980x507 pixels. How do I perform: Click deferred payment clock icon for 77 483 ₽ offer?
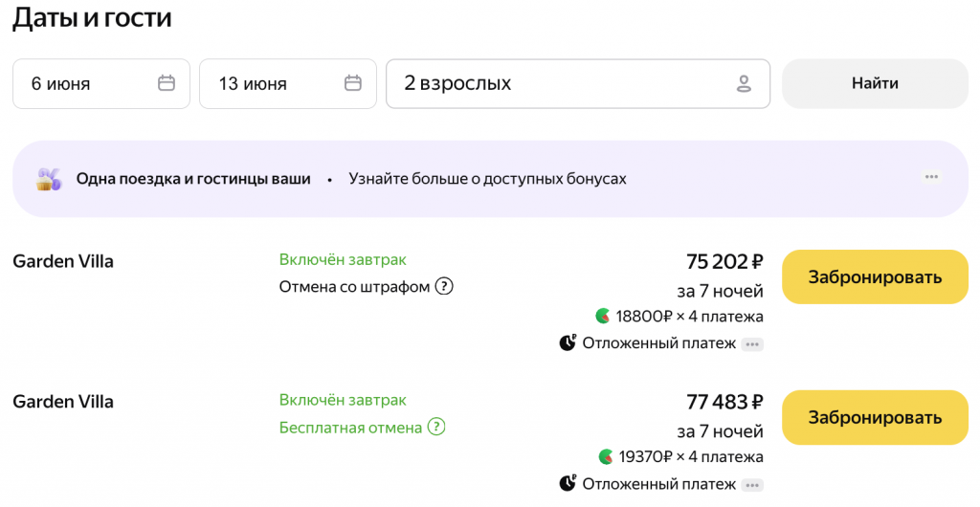(x=568, y=484)
